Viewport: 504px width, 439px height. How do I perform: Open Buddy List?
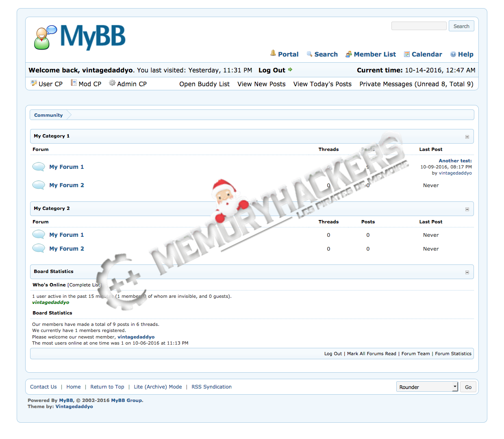(x=204, y=84)
